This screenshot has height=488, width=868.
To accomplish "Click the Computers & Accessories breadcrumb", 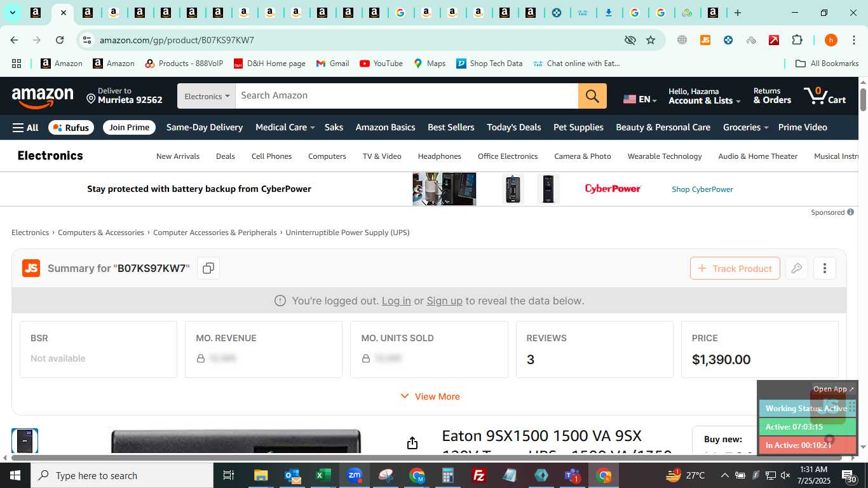I will click(x=101, y=233).
